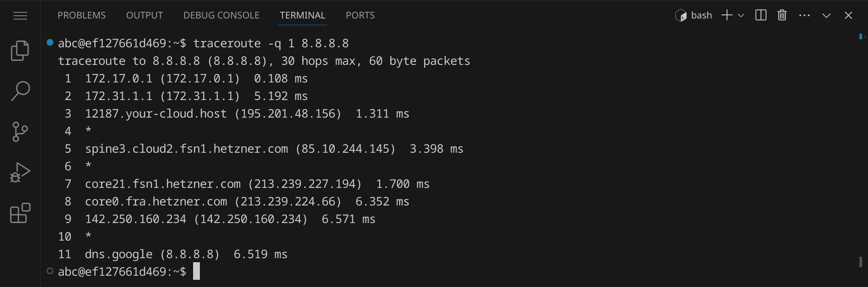Open the Source Control view
The width and height of the screenshot is (868, 287).
pos(20,132)
